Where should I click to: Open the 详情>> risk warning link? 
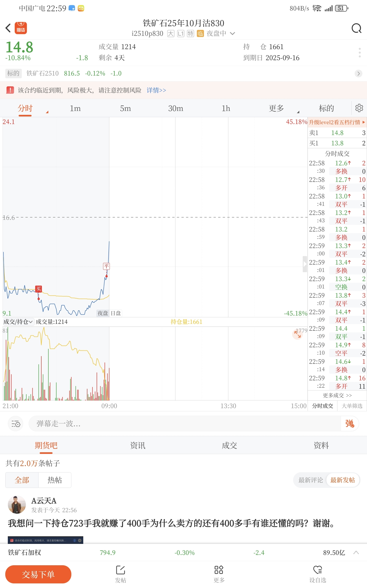point(156,90)
